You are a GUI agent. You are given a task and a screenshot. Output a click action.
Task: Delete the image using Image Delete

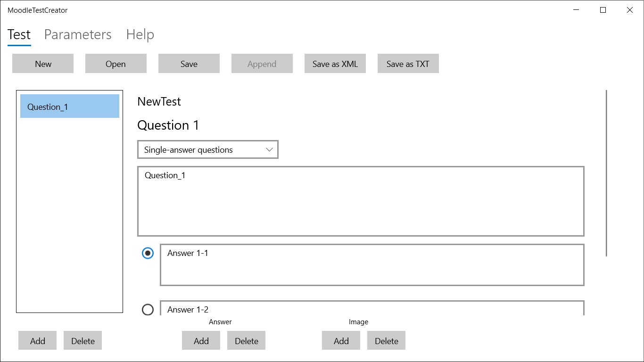pos(387,341)
